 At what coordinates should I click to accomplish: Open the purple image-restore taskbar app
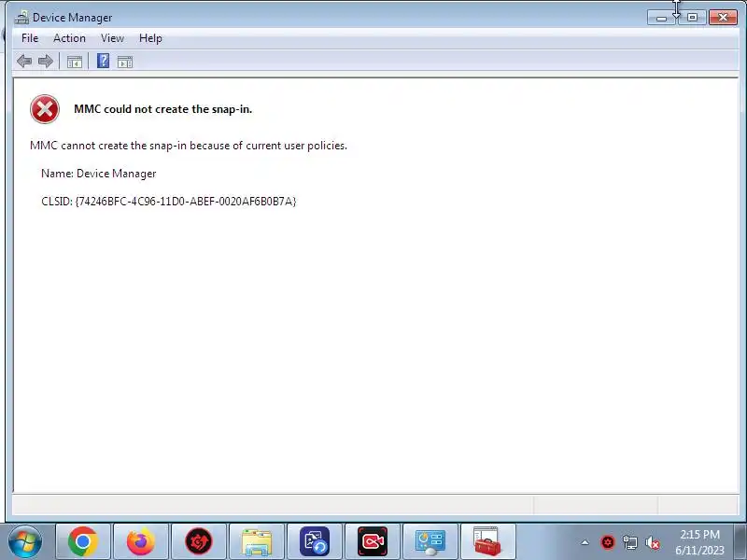(x=315, y=541)
